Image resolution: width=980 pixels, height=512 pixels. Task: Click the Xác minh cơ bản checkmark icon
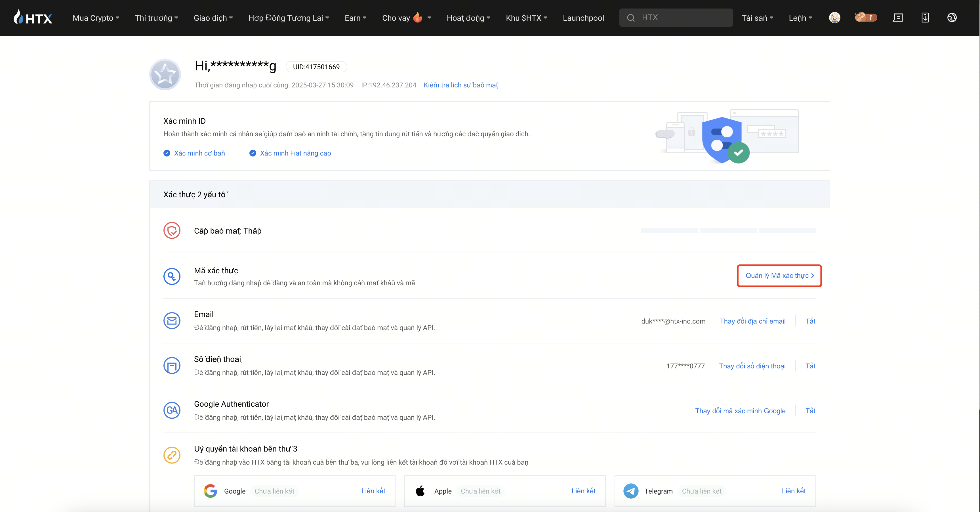(167, 153)
